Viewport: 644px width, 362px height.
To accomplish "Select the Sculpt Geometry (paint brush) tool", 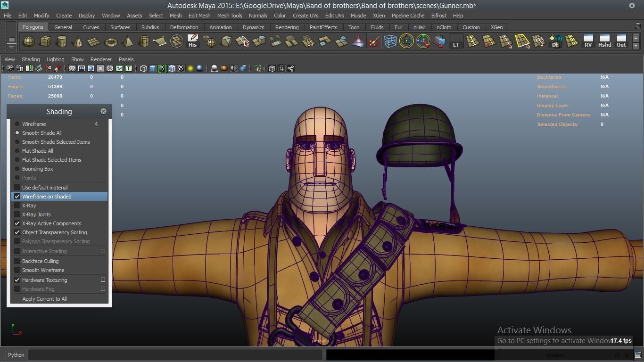I will [374, 41].
